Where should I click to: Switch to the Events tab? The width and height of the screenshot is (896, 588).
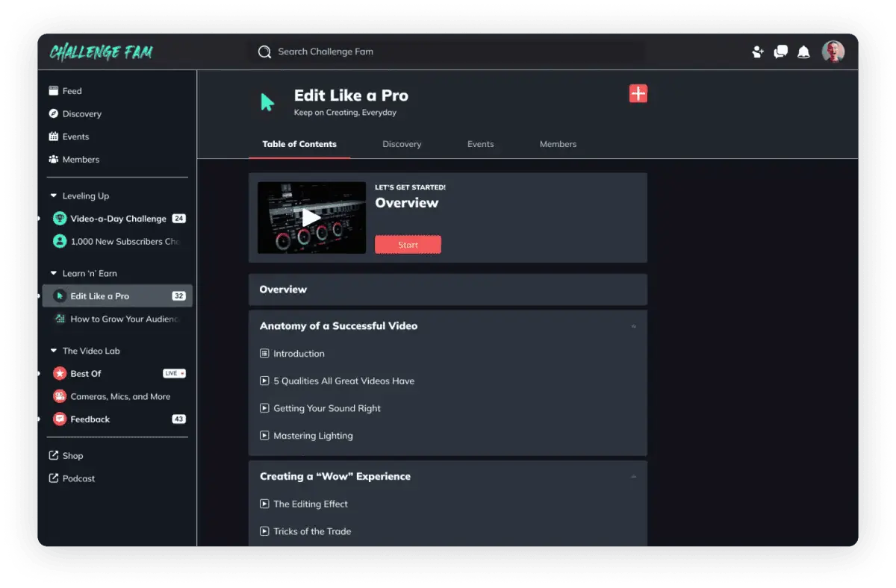[480, 144]
